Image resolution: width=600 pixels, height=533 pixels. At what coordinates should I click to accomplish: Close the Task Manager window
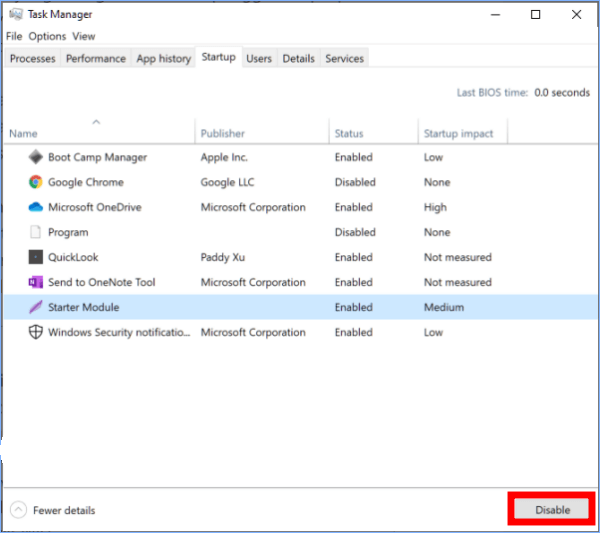[576, 15]
